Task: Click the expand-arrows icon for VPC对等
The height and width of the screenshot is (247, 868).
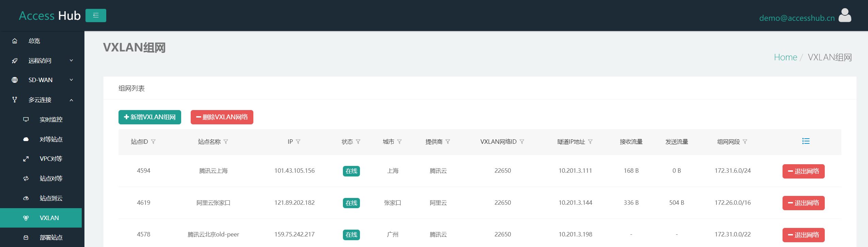Action: pos(26,159)
